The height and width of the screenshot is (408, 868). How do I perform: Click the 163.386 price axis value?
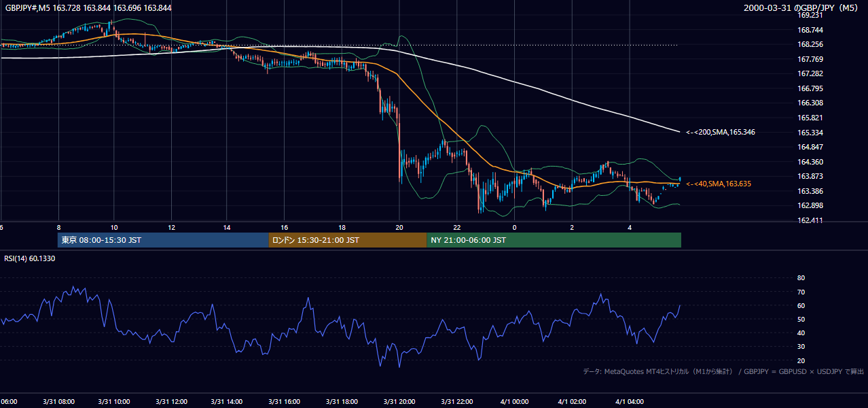coord(810,191)
